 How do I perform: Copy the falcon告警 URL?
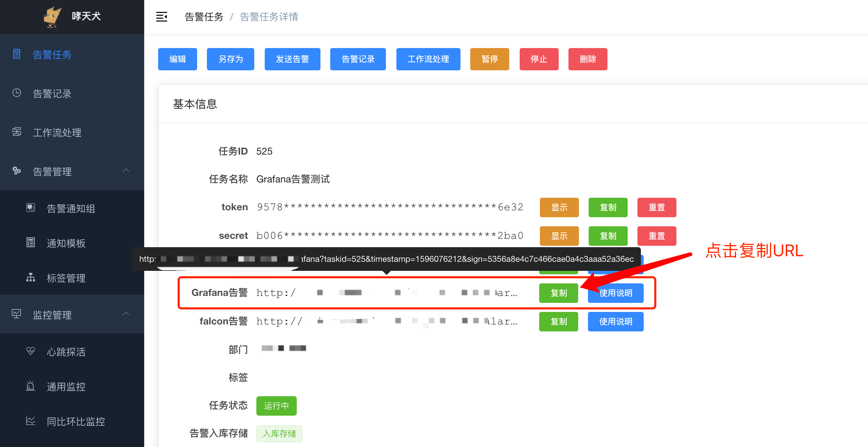(x=559, y=322)
